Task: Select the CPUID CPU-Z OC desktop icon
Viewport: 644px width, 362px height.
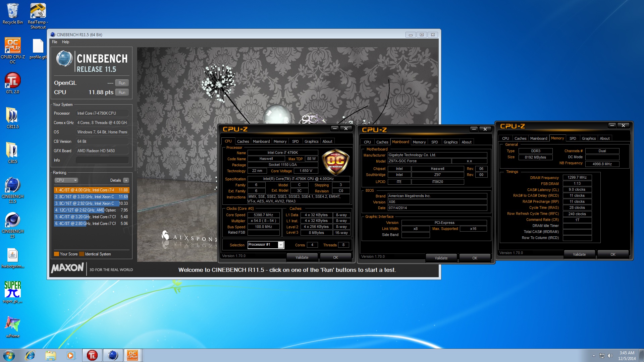Action: coord(12,50)
